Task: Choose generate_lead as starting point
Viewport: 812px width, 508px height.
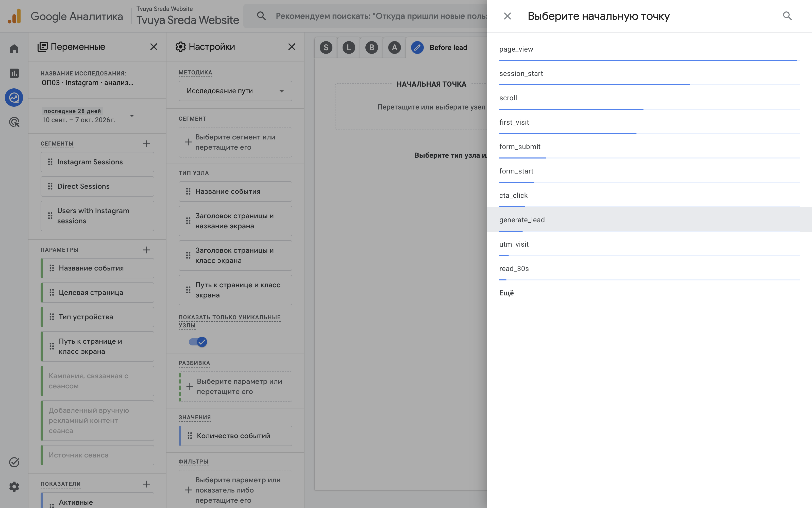Action: (649, 220)
